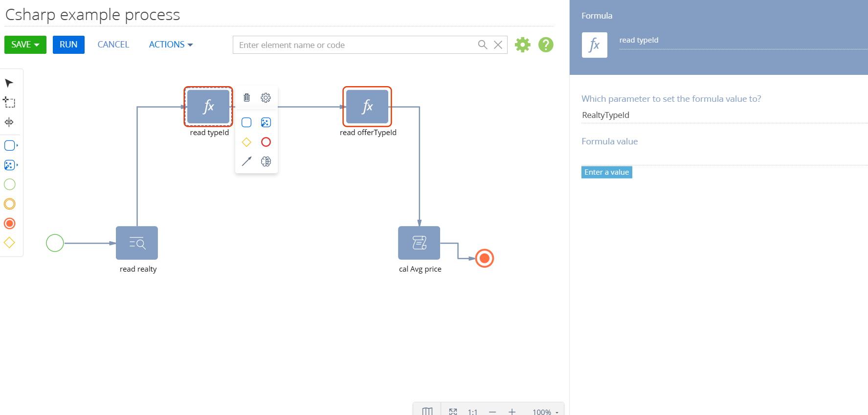Expand the SAVE button dropdown
Image resolution: width=868 pixels, height=415 pixels.
pyautogui.click(x=25, y=45)
